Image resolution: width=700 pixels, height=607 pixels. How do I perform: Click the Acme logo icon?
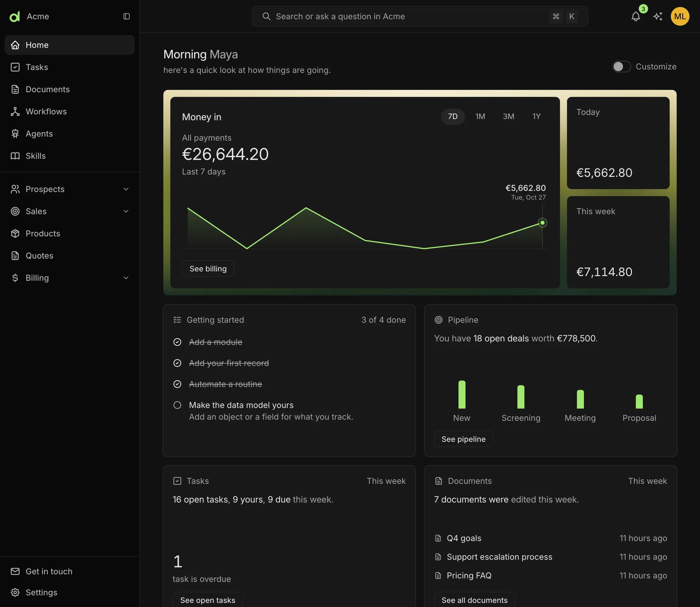point(15,16)
